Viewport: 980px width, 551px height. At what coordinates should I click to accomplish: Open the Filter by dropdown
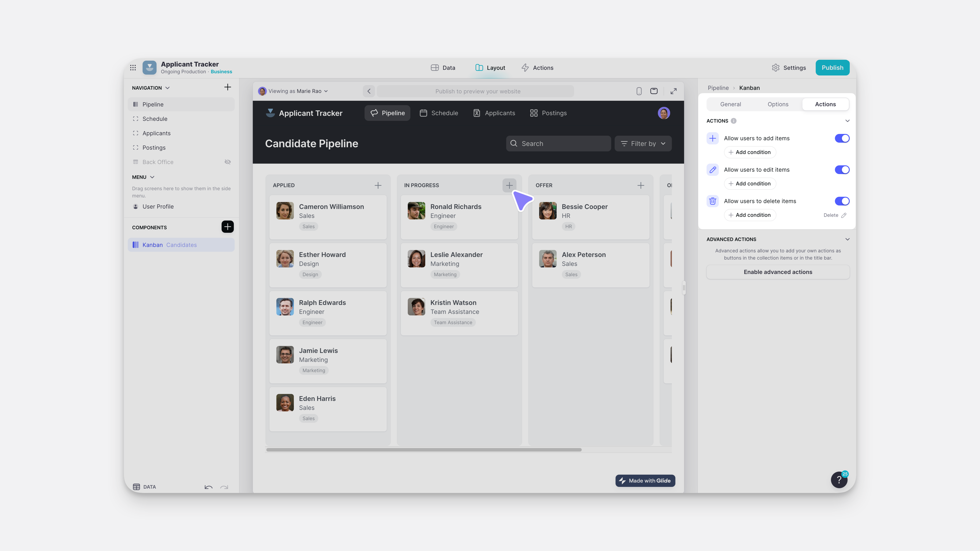[x=643, y=144]
